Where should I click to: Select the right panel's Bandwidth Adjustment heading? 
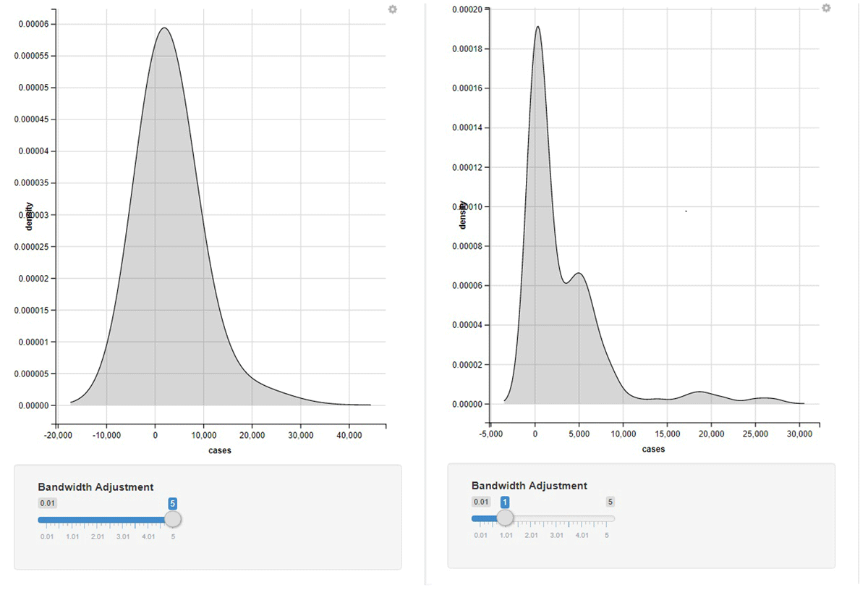(529, 486)
